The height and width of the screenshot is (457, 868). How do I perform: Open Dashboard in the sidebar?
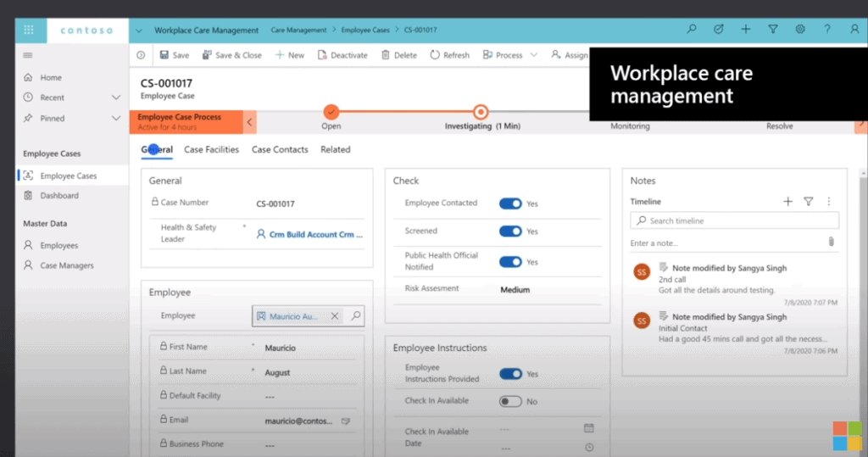pos(59,196)
